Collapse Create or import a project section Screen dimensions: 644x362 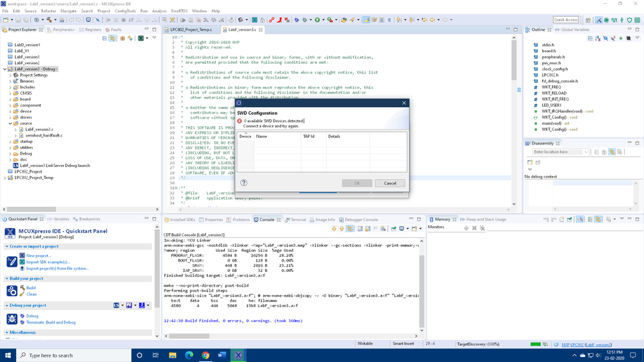6,246
